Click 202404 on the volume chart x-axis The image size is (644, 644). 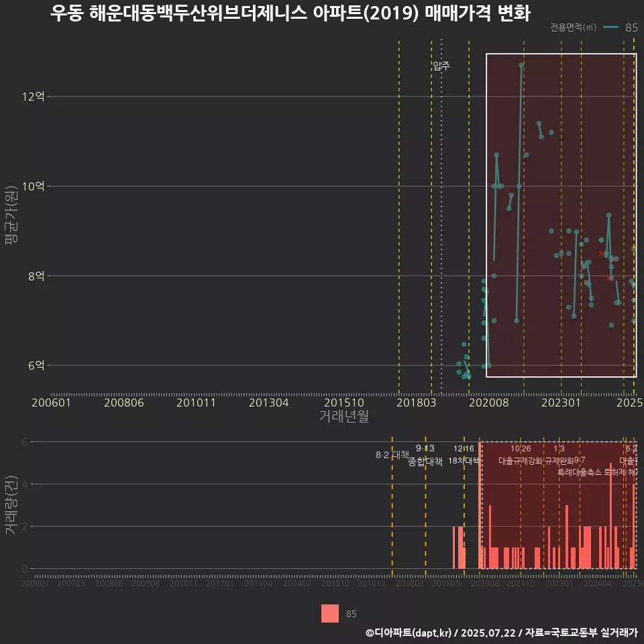coord(598,583)
